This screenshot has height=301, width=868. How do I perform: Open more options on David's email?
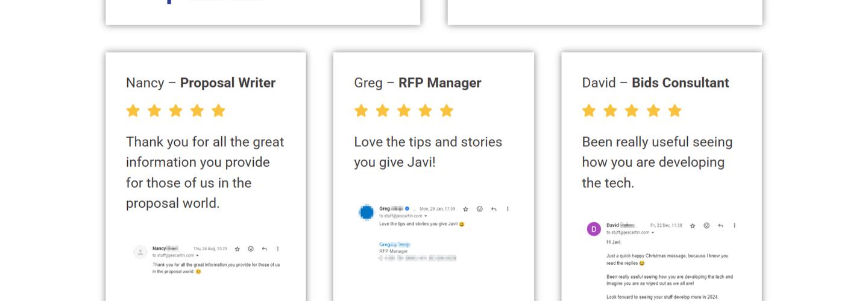coord(734,226)
